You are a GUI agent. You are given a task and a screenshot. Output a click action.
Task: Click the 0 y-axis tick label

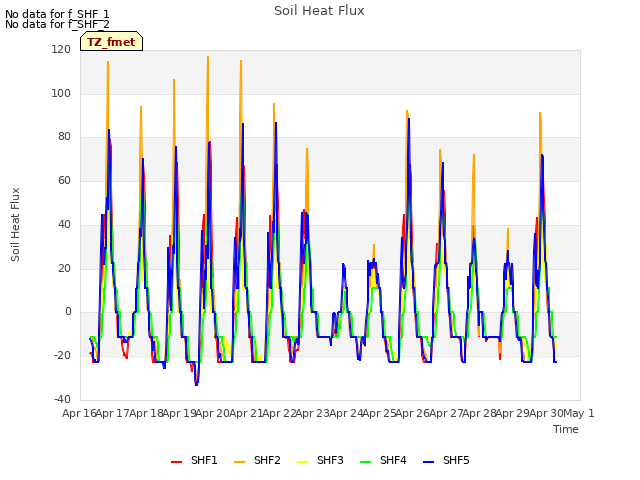68,312
